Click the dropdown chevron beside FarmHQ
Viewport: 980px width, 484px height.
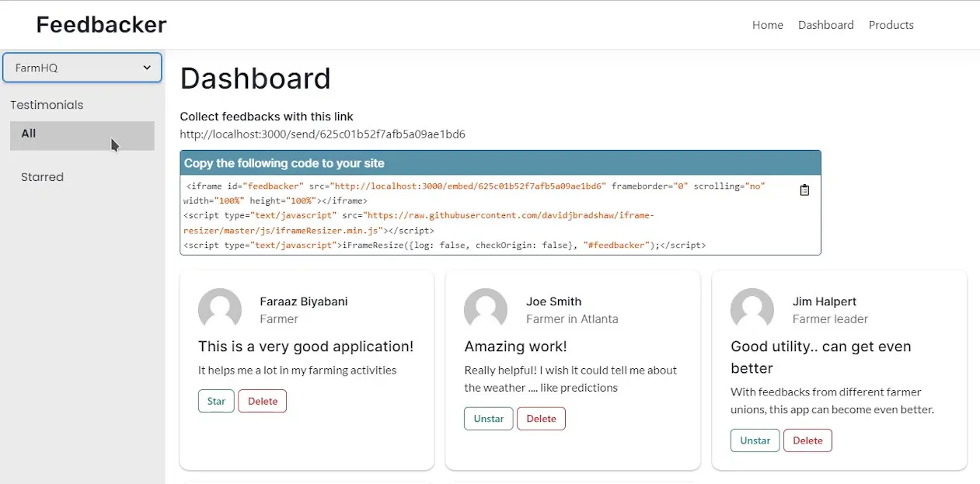[147, 68]
